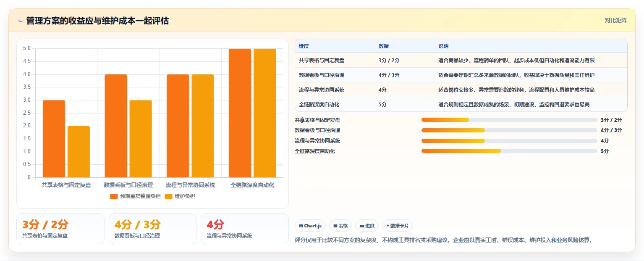Click the 3分 / 2分 value beside progress bar
This screenshot has height=261, width=644.
pos(611,120)
